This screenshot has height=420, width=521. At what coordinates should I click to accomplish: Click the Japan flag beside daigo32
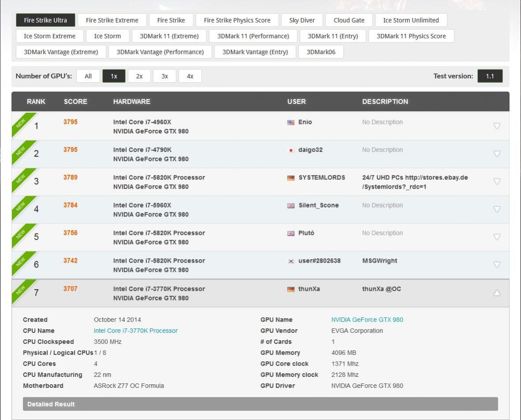click(291, 150)
